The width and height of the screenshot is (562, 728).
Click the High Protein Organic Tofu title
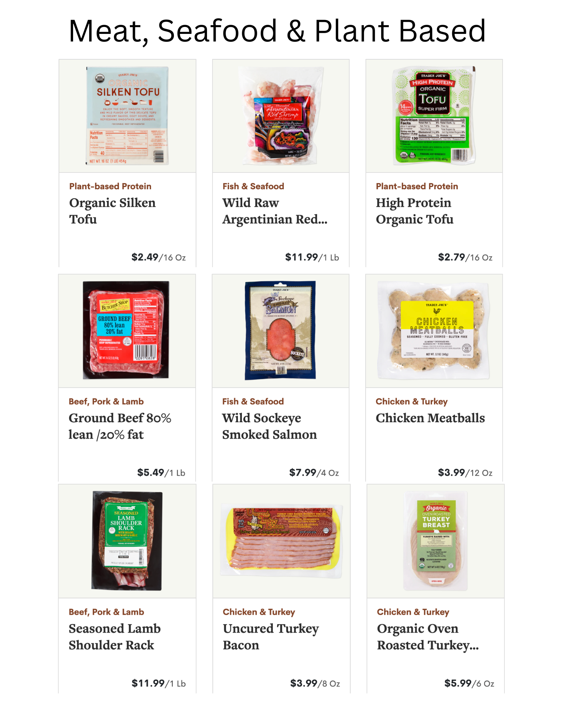[415, 211]
